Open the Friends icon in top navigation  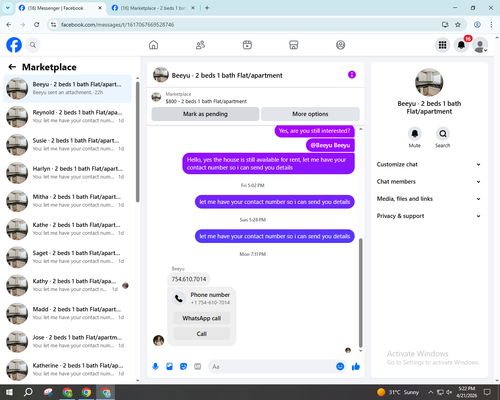click(200, 45)
